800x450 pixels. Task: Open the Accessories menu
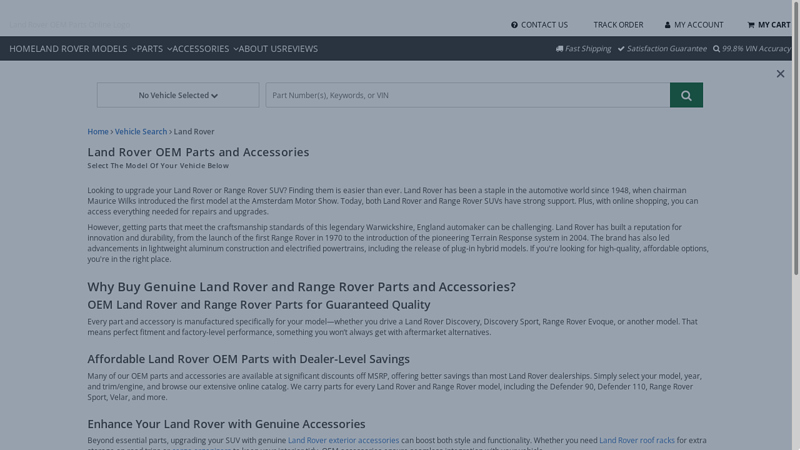(x=201, y=48)
